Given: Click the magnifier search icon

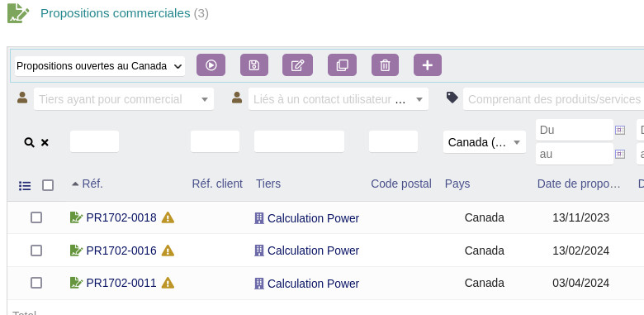Looking at the screenshot, I should point(29,143).
